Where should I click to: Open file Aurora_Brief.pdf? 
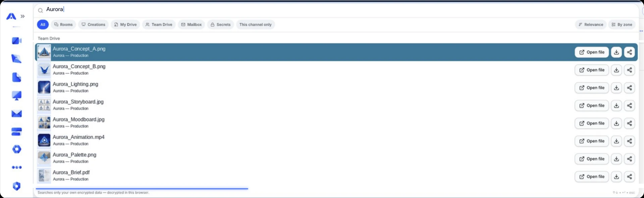(x=592, y=177)
